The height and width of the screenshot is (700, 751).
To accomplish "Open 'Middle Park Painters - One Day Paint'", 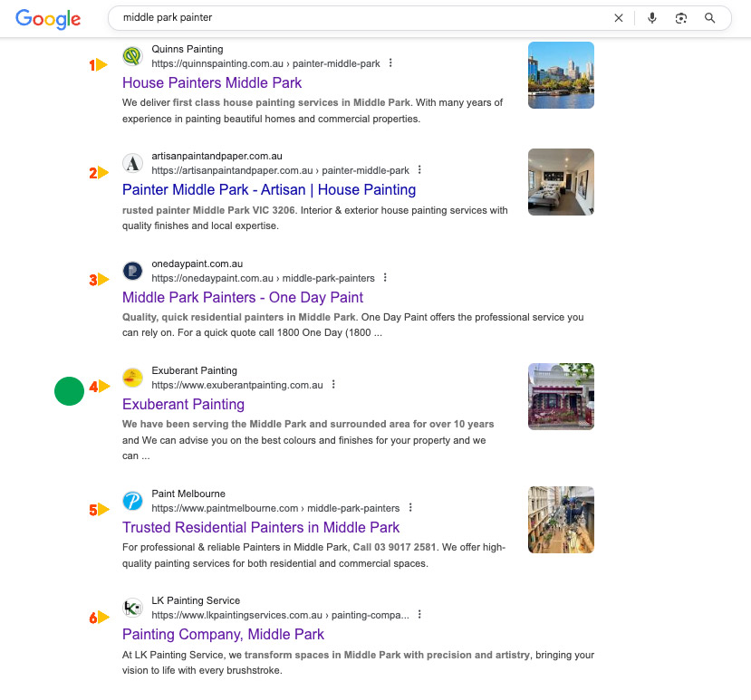I will click(243, 297).
